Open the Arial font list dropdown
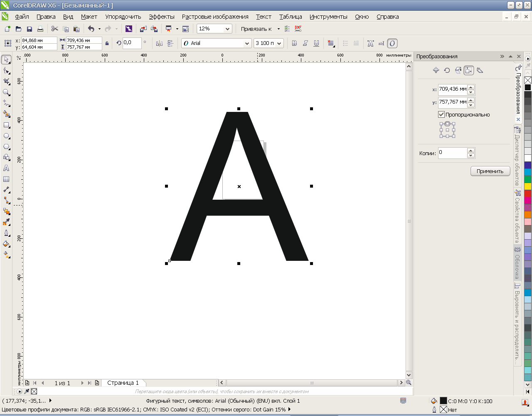The height and width of the screenshot is (416, 532). coord(247,43)
